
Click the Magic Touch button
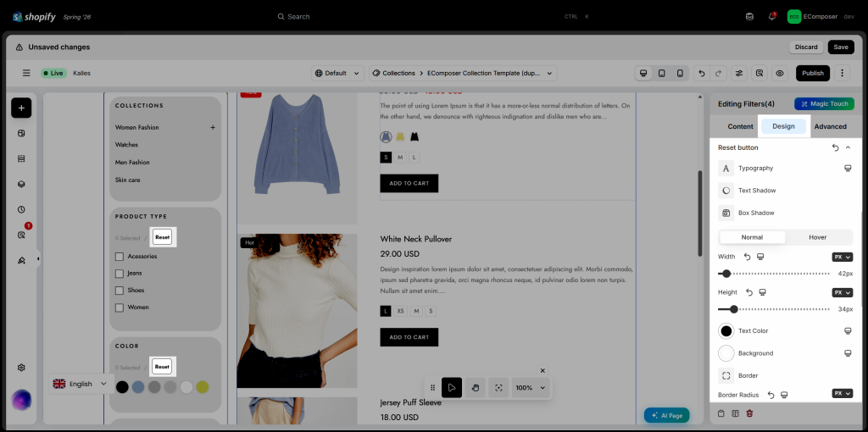pyautogui.click(x=824, y=104)
